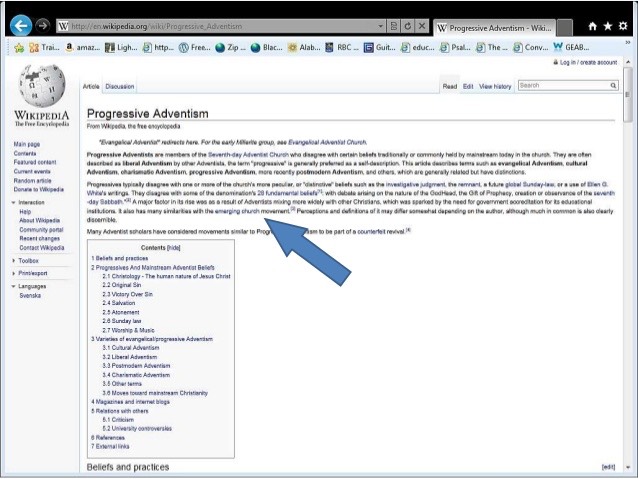Jump to 3.4 Charismatic Adventism section
Image resolution: width=638 pixels, height=479 pixels.
136,375
